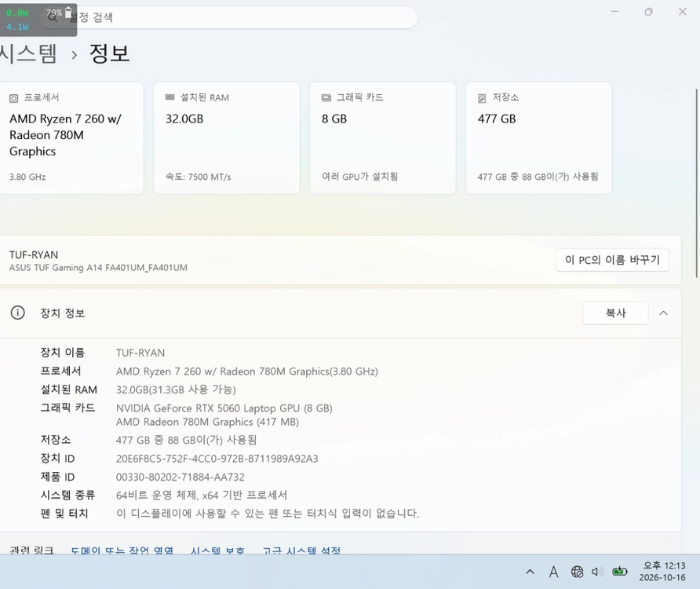700x589 pixels.
Task: Click the 정보 breadcrumb title
Action: click(x=109, y=53)
